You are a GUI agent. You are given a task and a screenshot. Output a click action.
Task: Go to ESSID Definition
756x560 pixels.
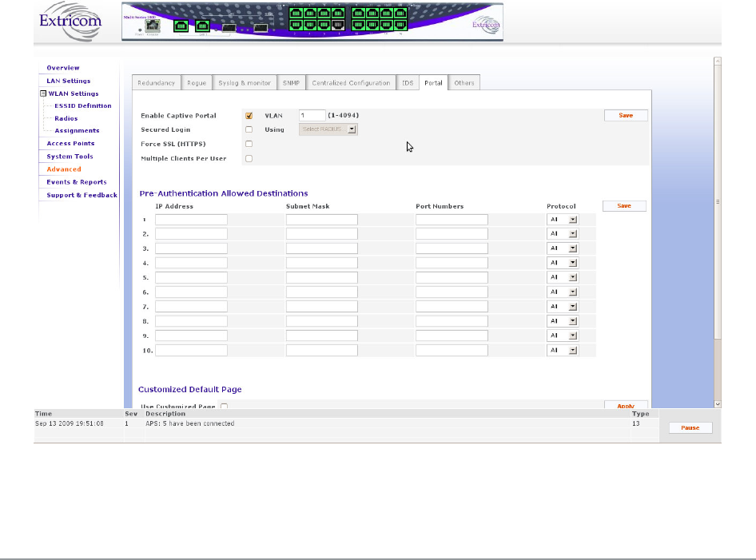pyautogui.click(x=83, y=106)
